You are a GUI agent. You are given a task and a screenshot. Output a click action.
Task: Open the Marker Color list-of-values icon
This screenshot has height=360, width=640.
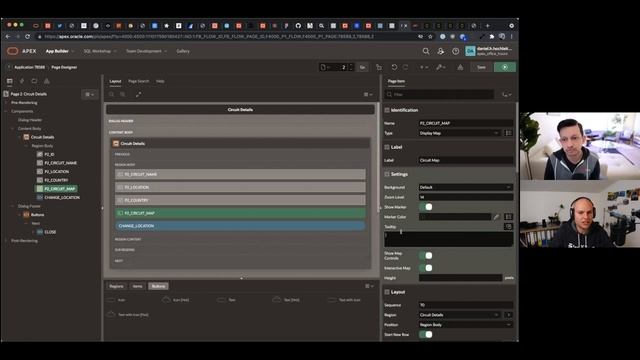pos(508,217)
